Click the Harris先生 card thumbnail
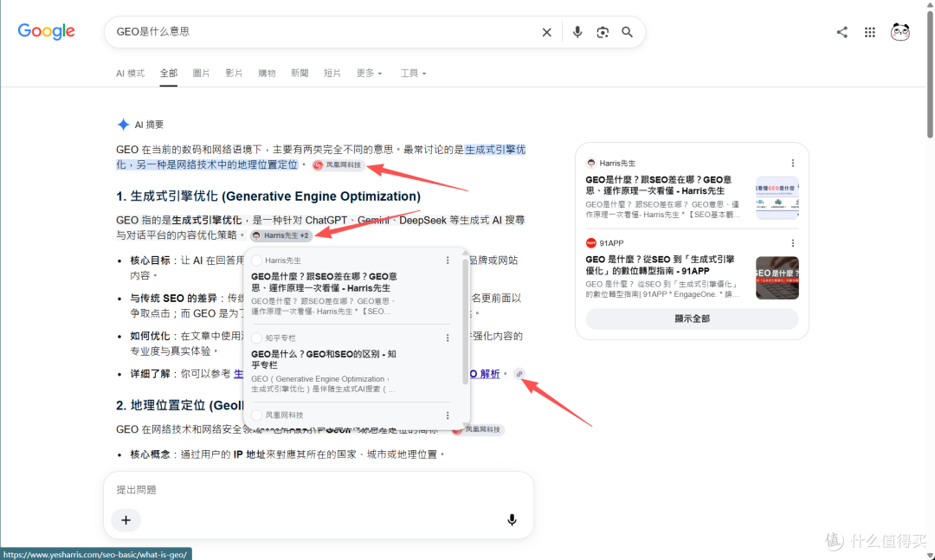This screenshot has width=935, height=560. (x=777, y=197)
